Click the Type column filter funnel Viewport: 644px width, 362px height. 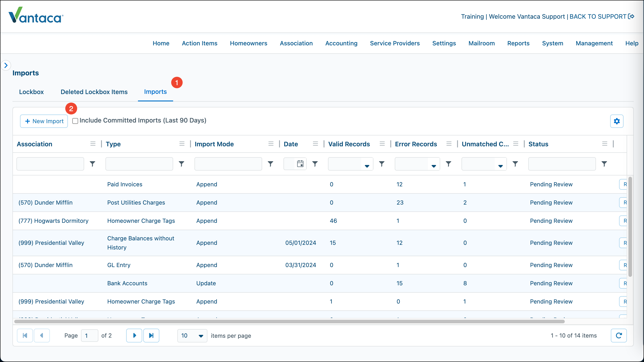(182, 164)
